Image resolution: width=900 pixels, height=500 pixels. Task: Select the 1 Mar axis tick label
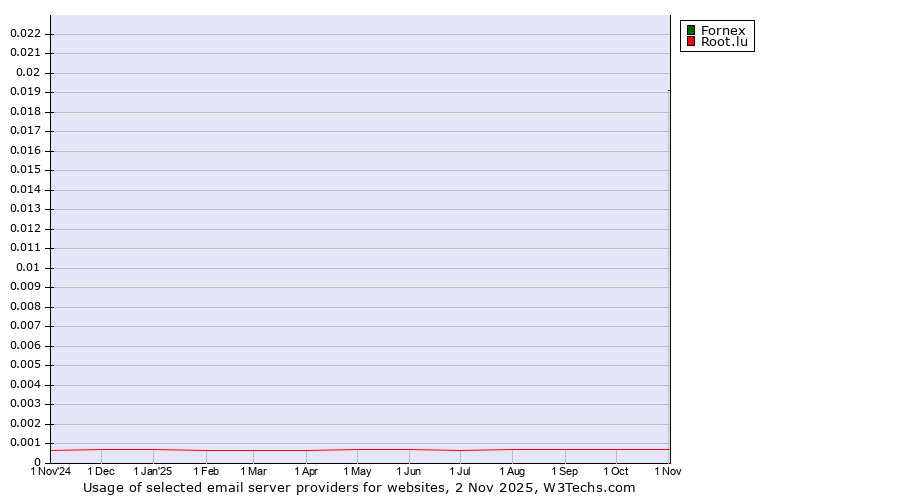pos(254,471)
